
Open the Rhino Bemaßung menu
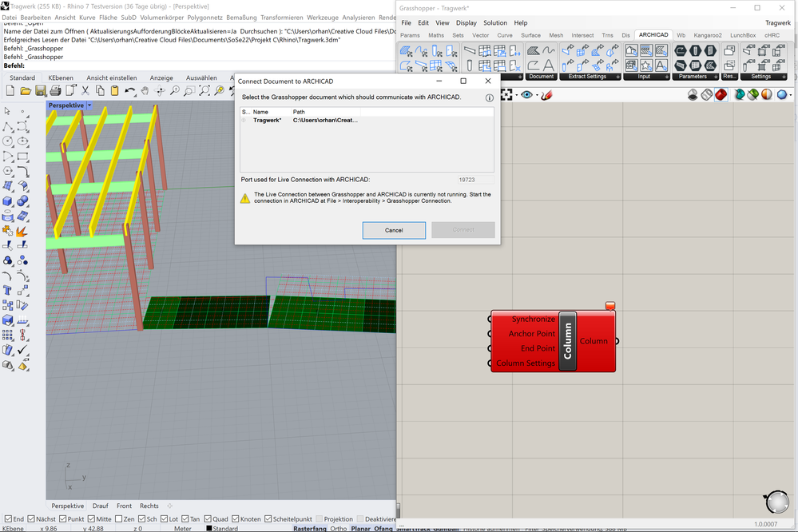pyautogui.click(x=241, y=18)
